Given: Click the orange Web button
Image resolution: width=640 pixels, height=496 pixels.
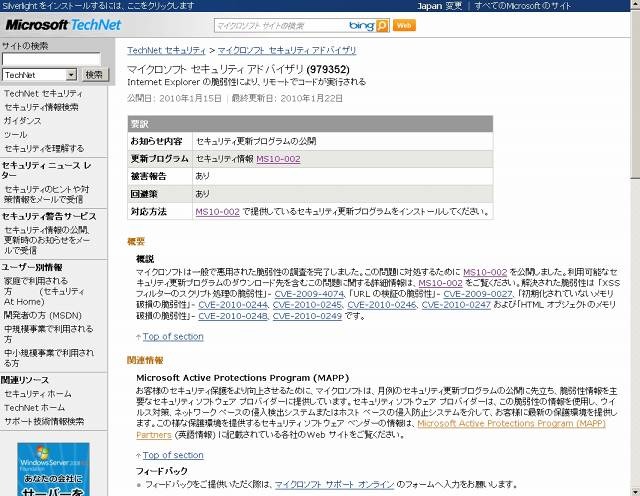Looking at the screenshot, I should [x=404, y=25].
